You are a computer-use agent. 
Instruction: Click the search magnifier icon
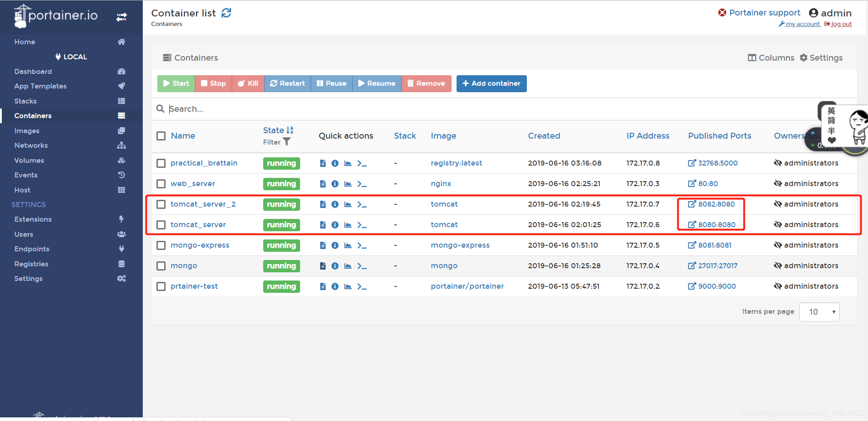[x=160, y=109]
